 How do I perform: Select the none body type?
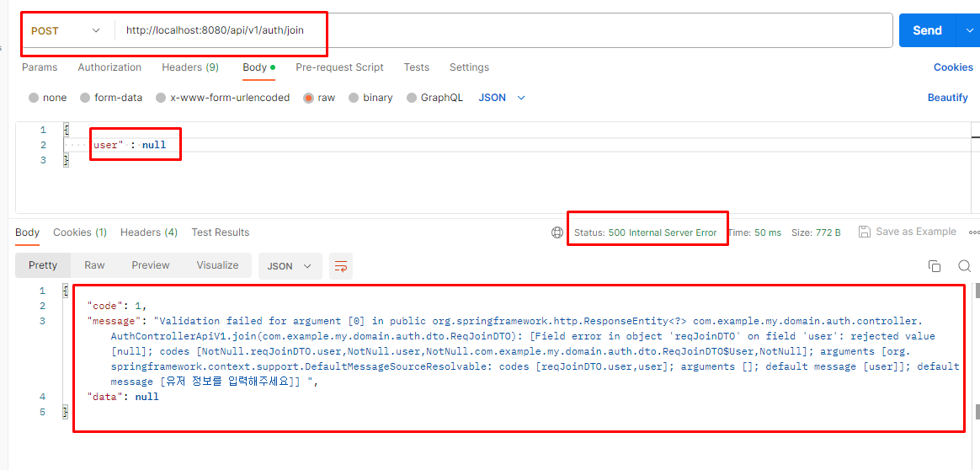[47, 98]
